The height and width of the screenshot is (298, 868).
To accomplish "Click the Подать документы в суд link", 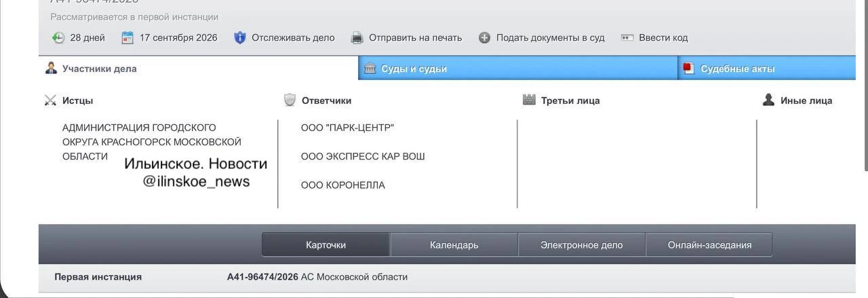I will pyautogui.click(x=551, y=38).
